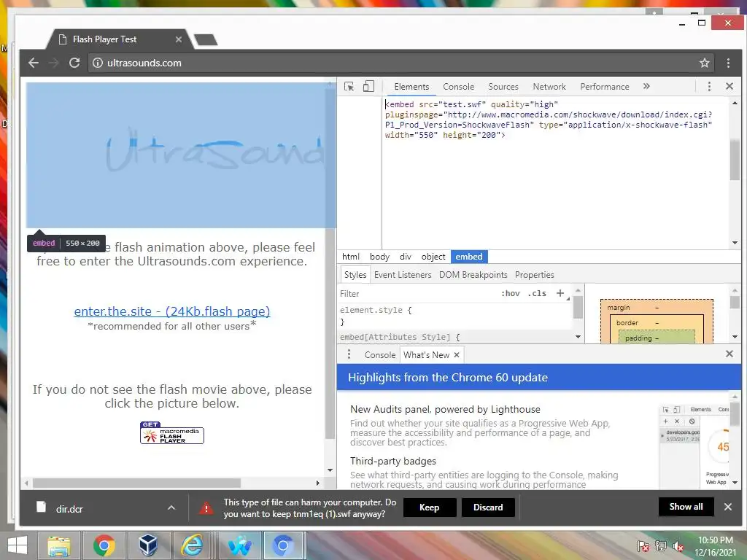
Task: Click the New Audits panel heading
Action: coord(445,409)
